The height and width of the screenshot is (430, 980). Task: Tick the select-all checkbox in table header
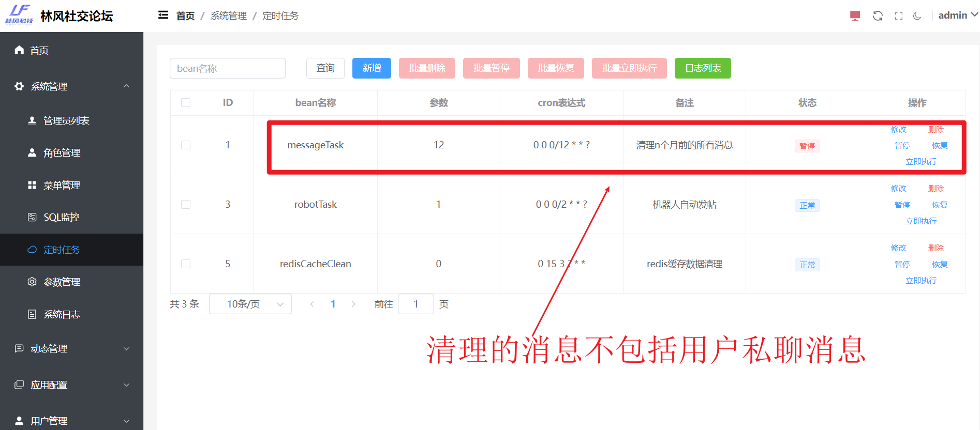(186, 103)
